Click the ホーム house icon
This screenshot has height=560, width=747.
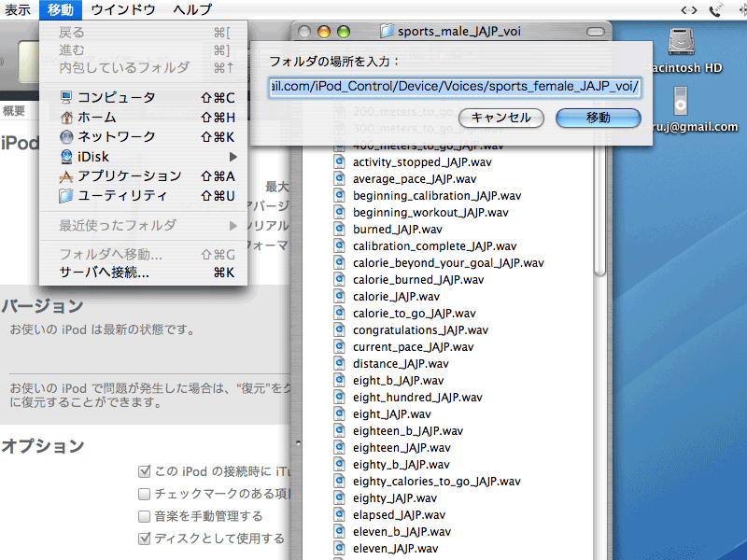point(66,118)
